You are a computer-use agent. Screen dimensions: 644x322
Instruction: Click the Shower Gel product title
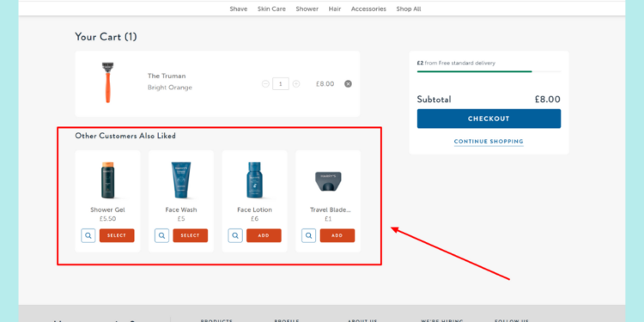pyautogui.click(x=107, y=210)
